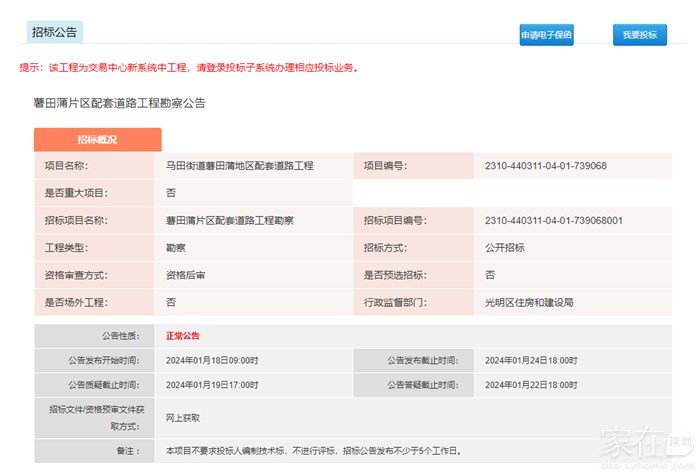700x472 pixels.
Task: Click the 网上获取 document access value
Action: point(185,417)
